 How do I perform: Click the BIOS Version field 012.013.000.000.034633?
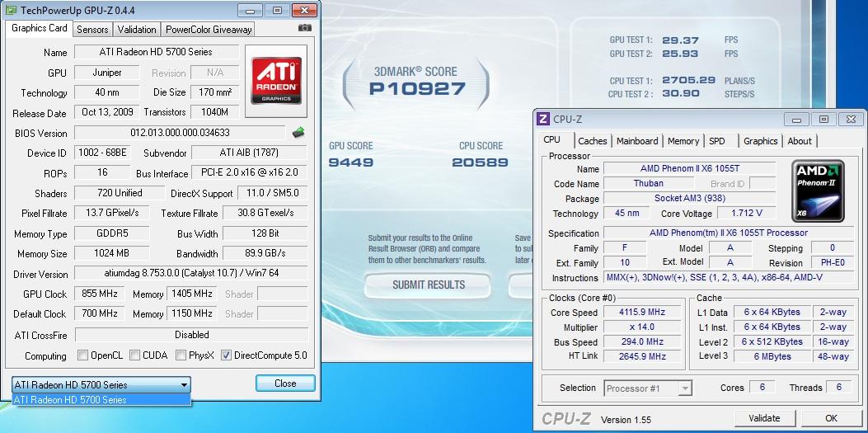click(x=180, y=133)
